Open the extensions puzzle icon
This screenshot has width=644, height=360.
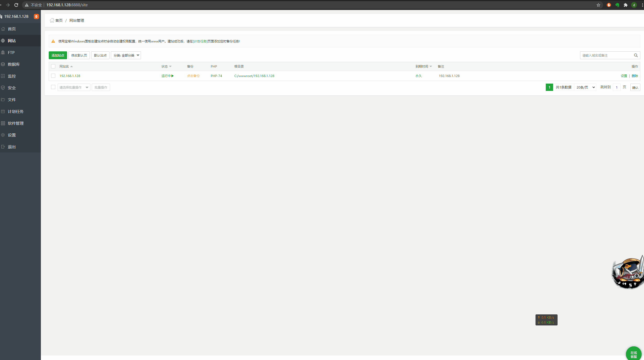(x=626, y=5)
